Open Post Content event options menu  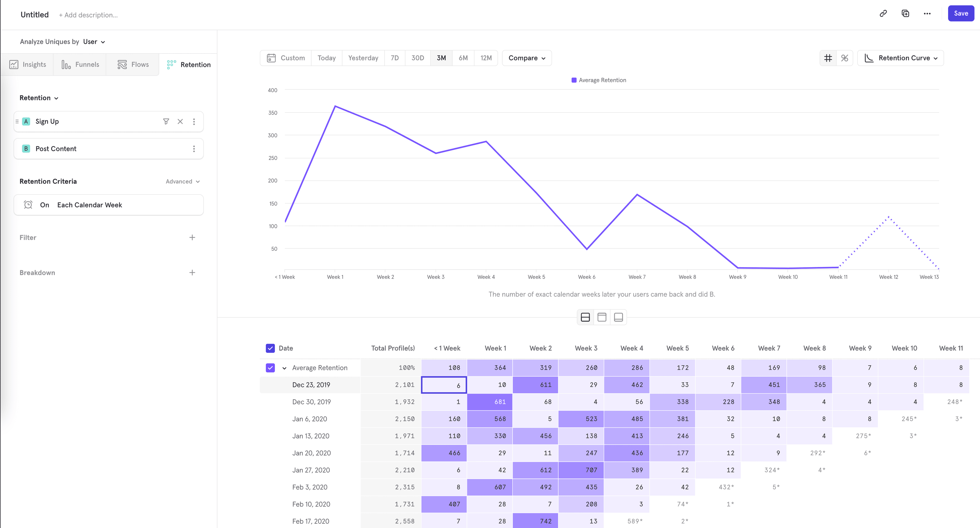[x=194, y=149]
